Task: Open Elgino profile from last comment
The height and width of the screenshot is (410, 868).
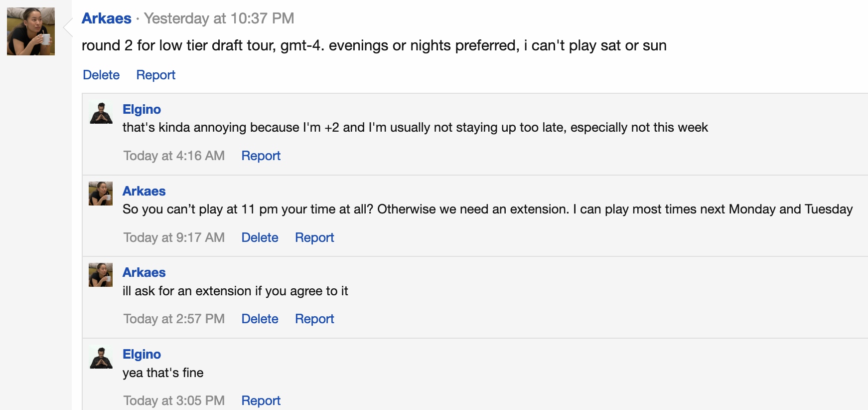Action: (x=142, y=354)
